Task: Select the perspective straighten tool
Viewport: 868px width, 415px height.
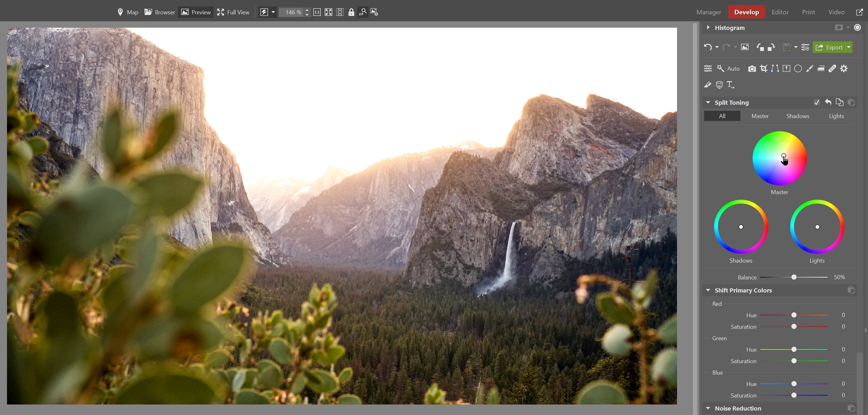Action: point(786,68)
